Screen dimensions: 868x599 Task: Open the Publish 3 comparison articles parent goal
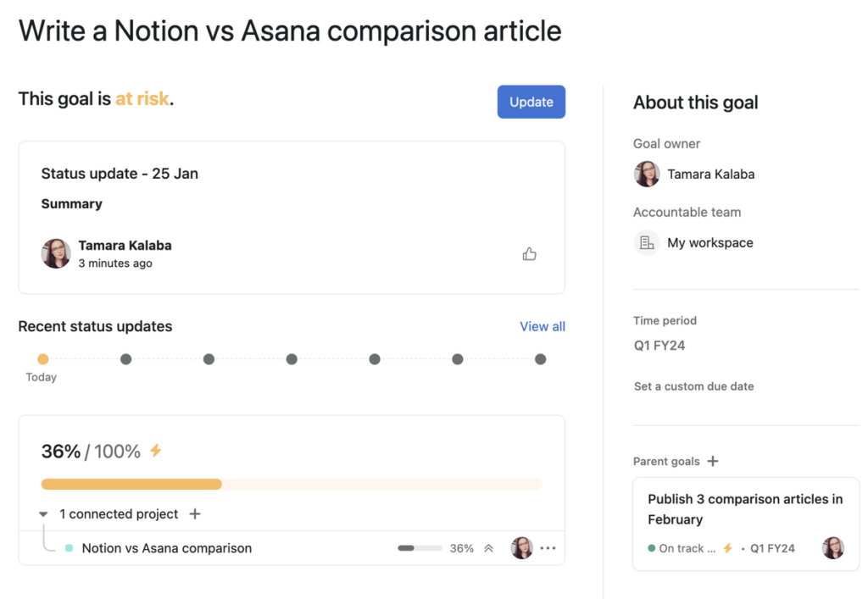click(745, 509)
